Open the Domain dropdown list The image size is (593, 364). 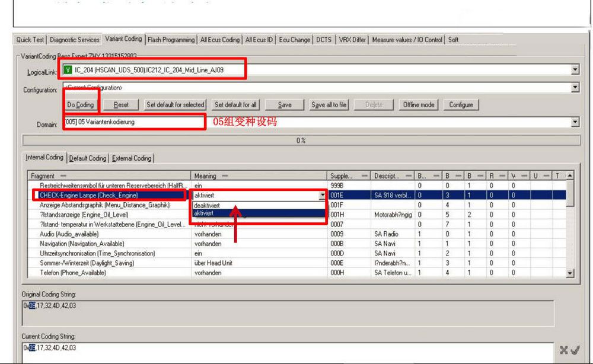coord(575,122)
